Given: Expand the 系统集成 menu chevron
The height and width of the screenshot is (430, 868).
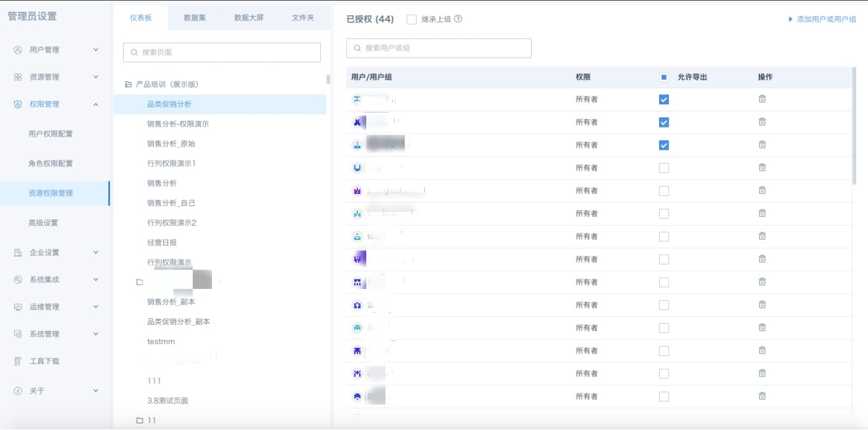Looking at the screenshot, I should pos(96,280).
